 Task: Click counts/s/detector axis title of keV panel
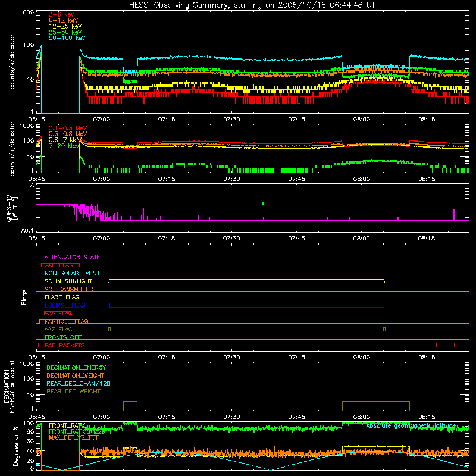click(x=12, y=62)
